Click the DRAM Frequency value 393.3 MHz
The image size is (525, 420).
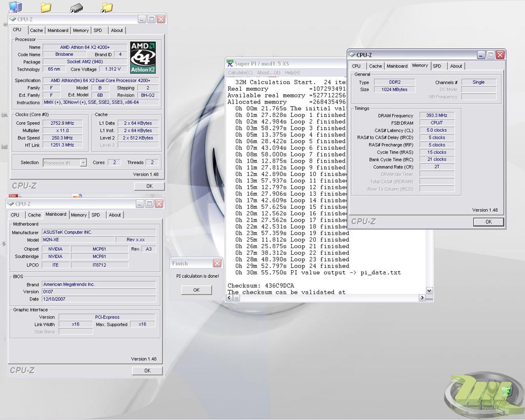(x=437, y=115)
